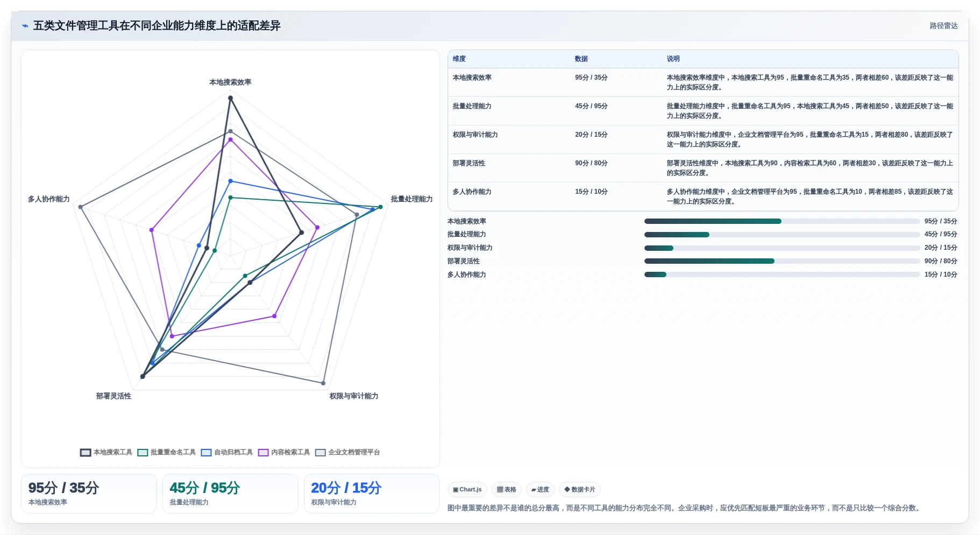Toggle 批量重命名工具 legend swatch
This screenshot has width=980, height=535.
pos(143,453)
